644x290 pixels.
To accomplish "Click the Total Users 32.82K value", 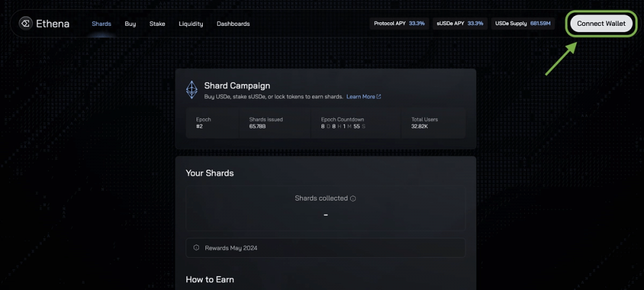I will pyautogui.click(x=420, y=126).
